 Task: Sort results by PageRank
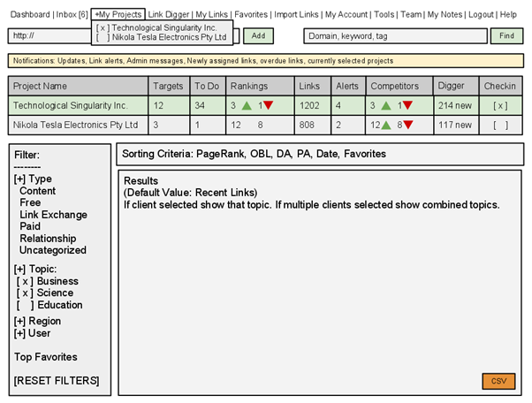[221, 154]
